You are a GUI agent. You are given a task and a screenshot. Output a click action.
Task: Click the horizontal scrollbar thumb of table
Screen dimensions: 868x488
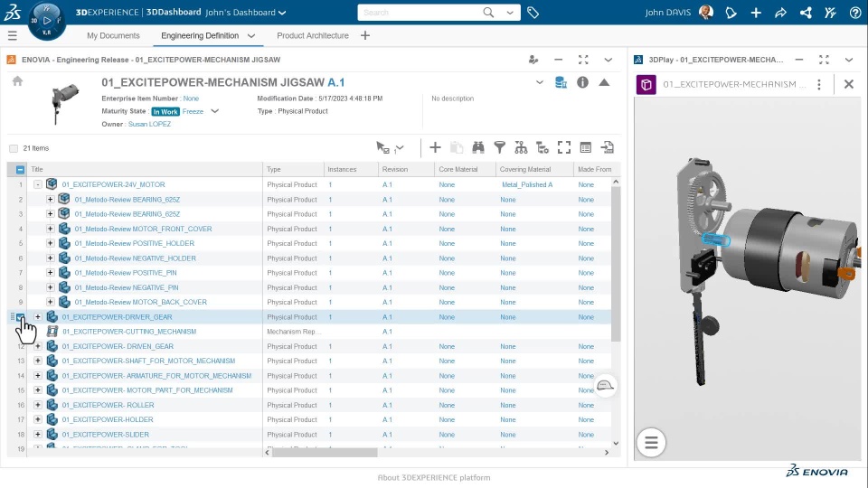(x=325, y=453)
